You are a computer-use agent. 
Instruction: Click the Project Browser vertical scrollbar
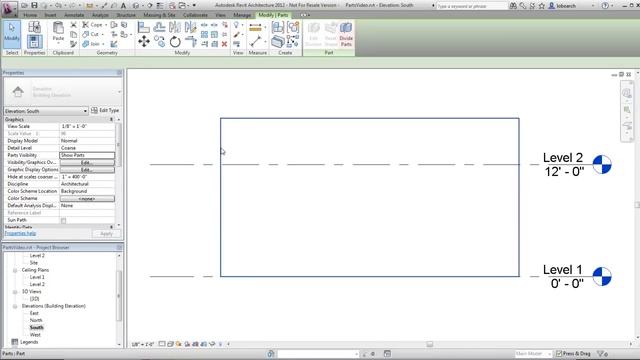point(119,296)
